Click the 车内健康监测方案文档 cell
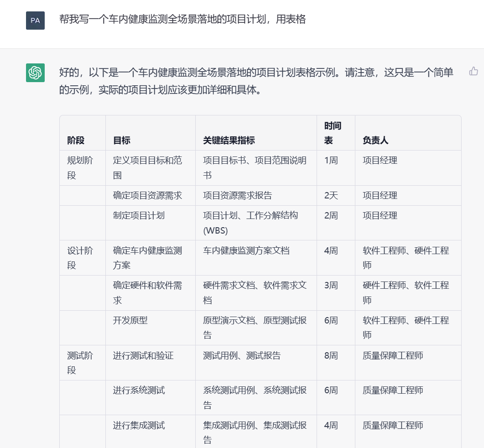The image size is (484, 448). [x=246, y=250]
